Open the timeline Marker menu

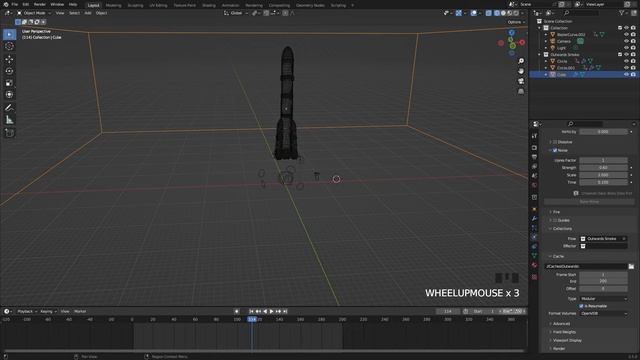coord(80,311)
